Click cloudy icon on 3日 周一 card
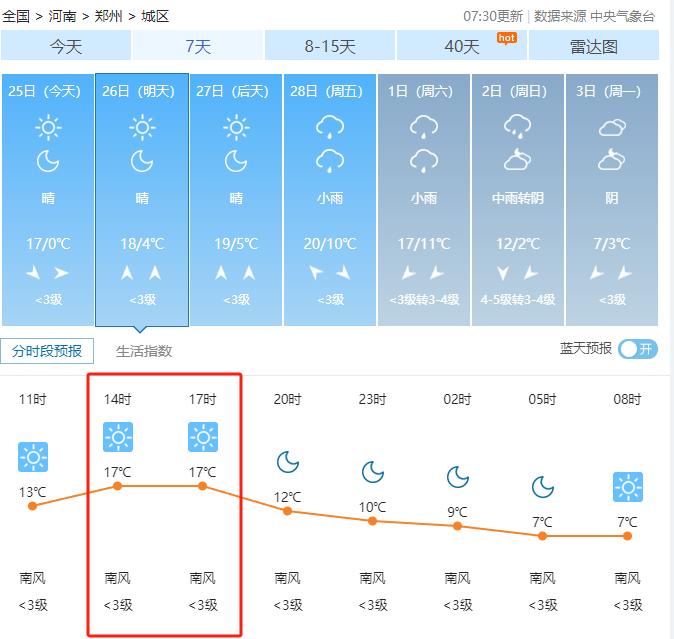Image resolution: width=674 pixels, height=639 pixels. 612,127
